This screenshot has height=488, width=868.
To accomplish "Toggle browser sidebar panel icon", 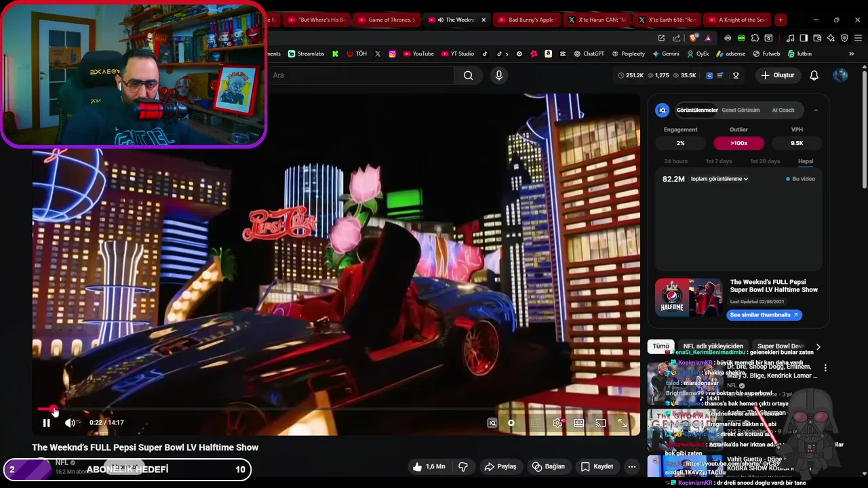I will point(803,38).
